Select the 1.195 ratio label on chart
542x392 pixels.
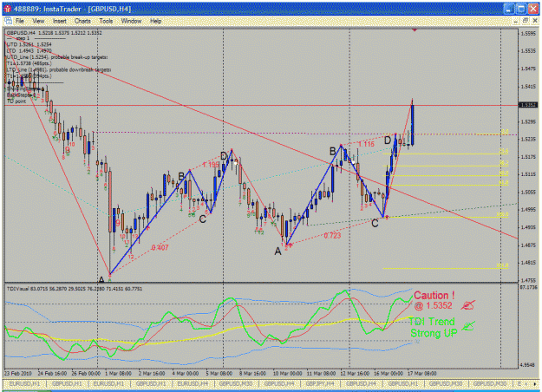[x=211, y=165]
